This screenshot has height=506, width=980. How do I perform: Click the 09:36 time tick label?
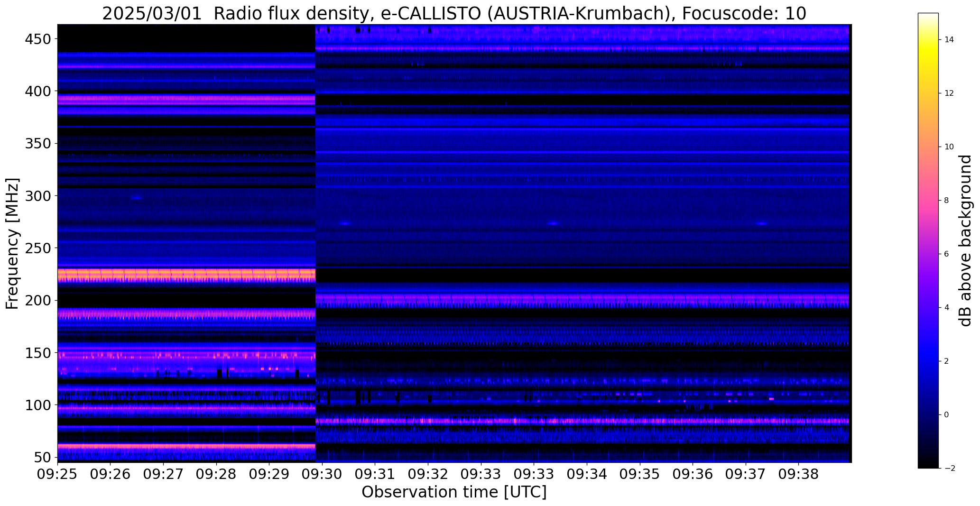click(693, 475)
